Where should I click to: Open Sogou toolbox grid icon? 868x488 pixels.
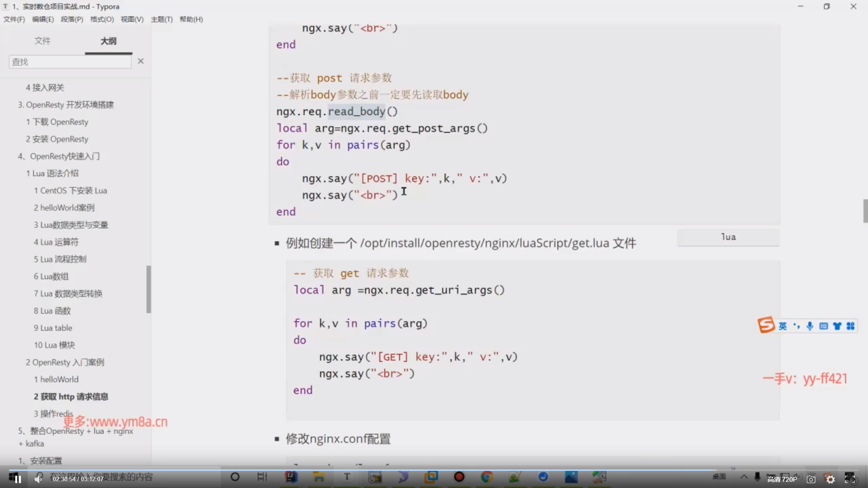(x=850, y=326)
